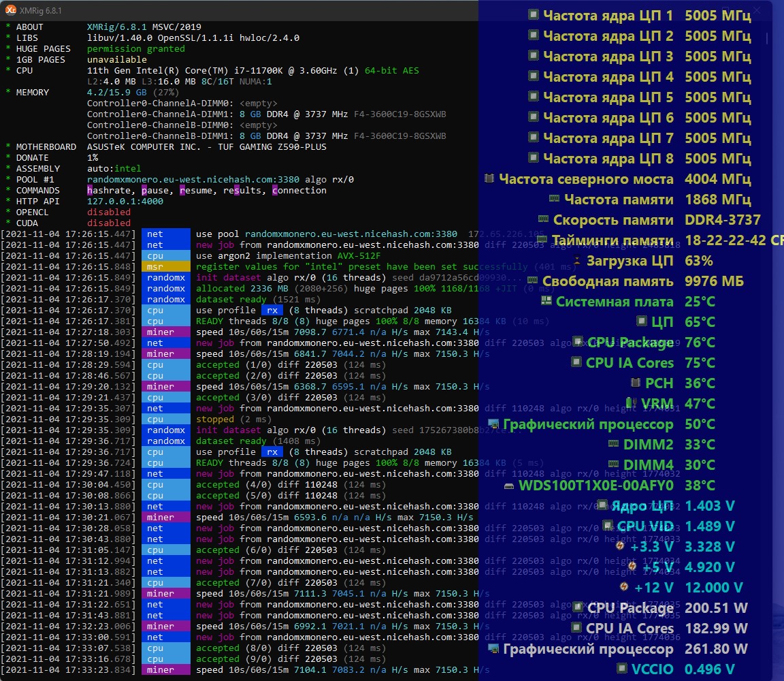Viewport: 784px width, 681px height.
Task: Click the 'stopped (2 ms)' log entry
Action: click(x=233, y=419)
